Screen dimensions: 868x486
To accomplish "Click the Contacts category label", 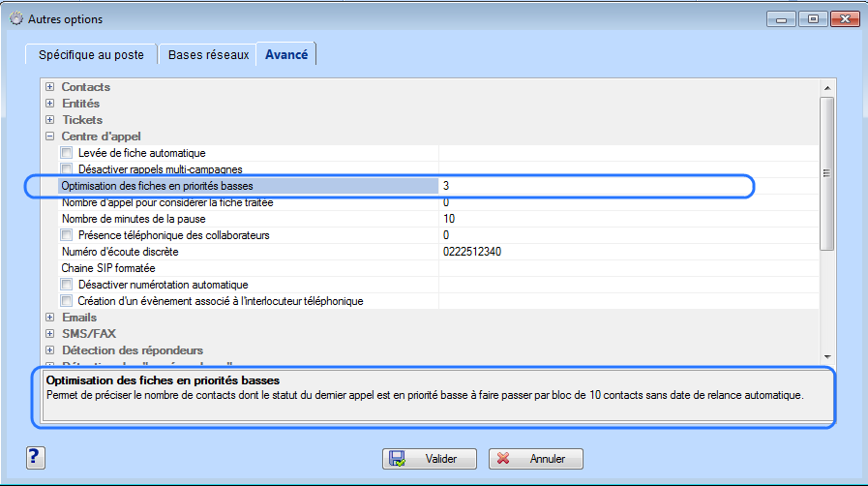I will (86, 87).
